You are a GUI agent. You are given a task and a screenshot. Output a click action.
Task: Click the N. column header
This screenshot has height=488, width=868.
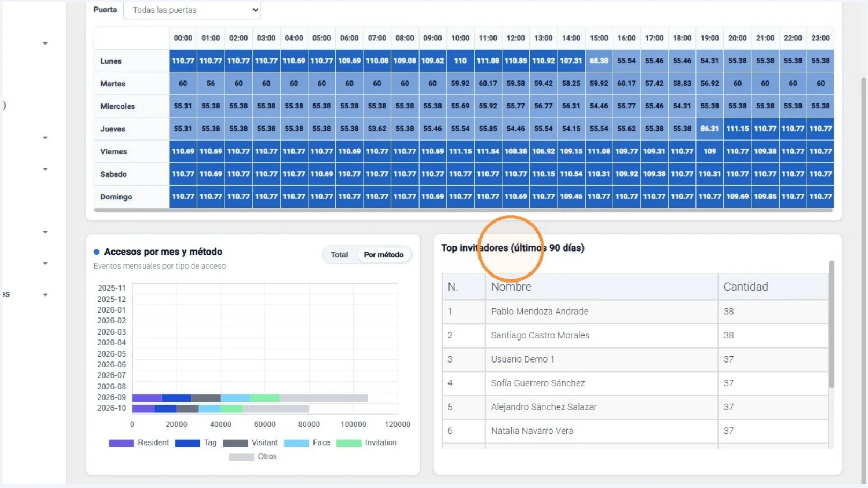(x=463, y=287)
